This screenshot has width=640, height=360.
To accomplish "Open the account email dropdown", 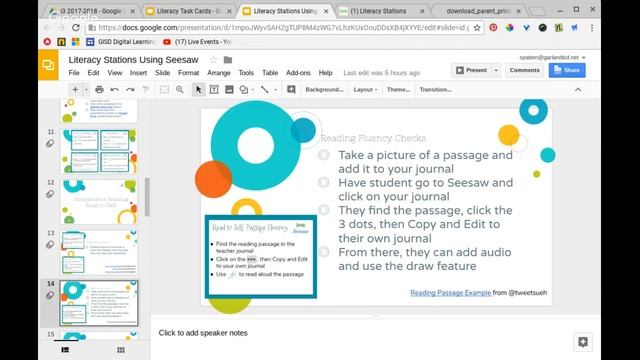I will (552, 58).
